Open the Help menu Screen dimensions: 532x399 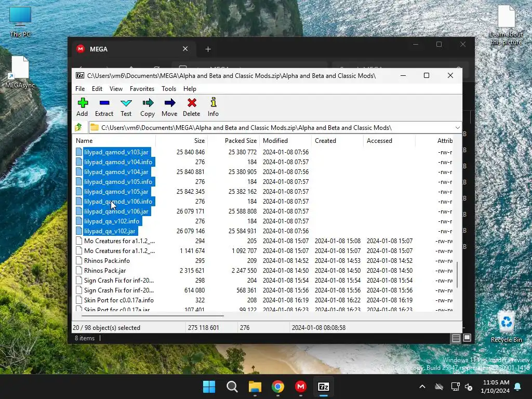pyautogui.click(x=190, y=88)
